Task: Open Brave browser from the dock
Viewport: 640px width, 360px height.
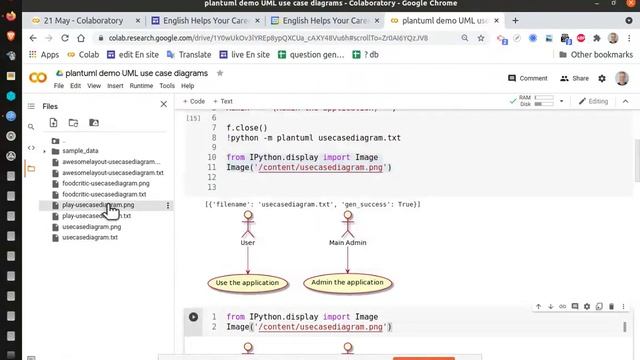Action: 11,36
